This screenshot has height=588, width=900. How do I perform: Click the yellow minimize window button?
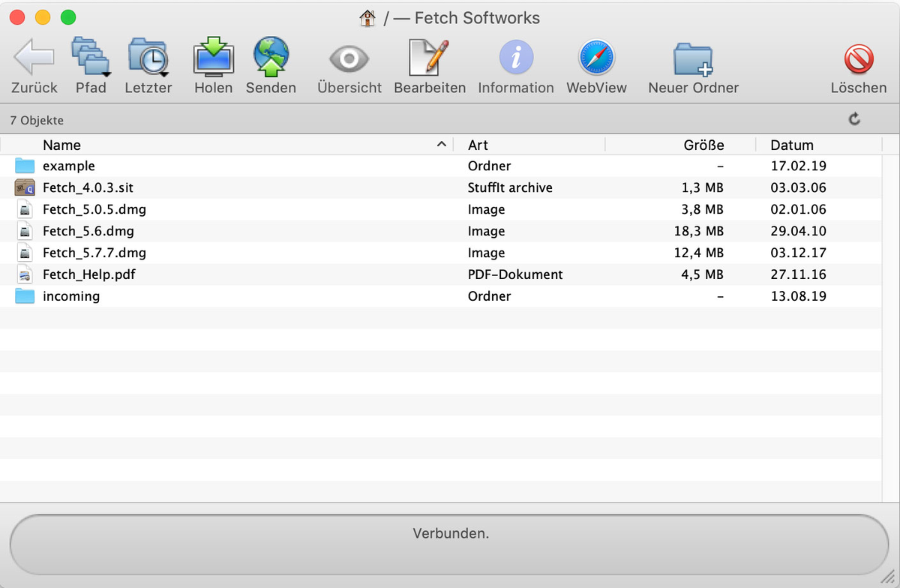(43, 17)
